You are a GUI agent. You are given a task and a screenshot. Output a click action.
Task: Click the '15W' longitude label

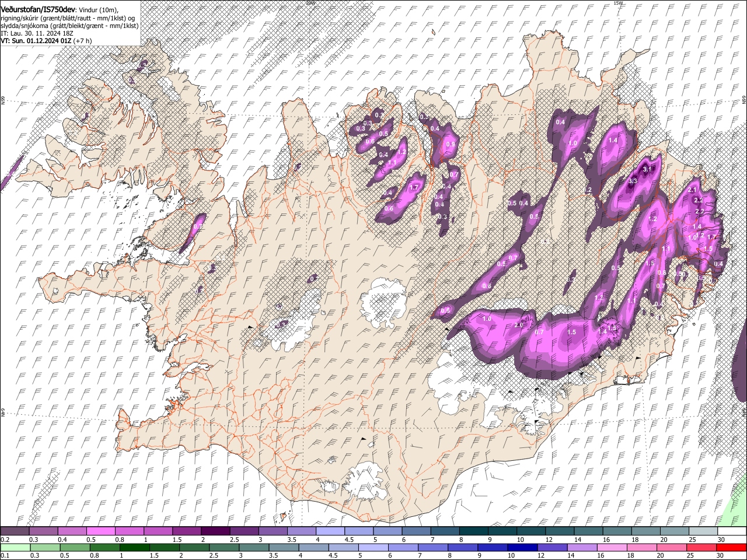click(618, 2)
